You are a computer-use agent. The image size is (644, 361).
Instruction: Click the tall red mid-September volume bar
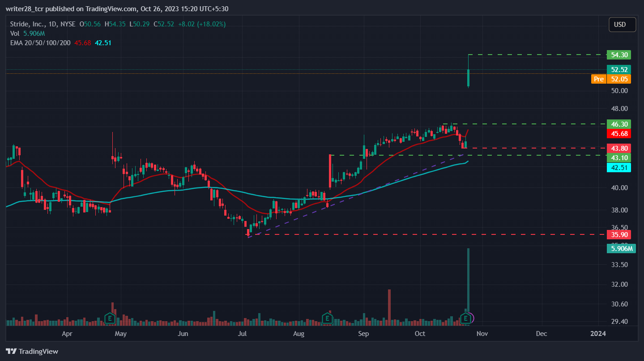pyautogui.click(x=389, y=307)
